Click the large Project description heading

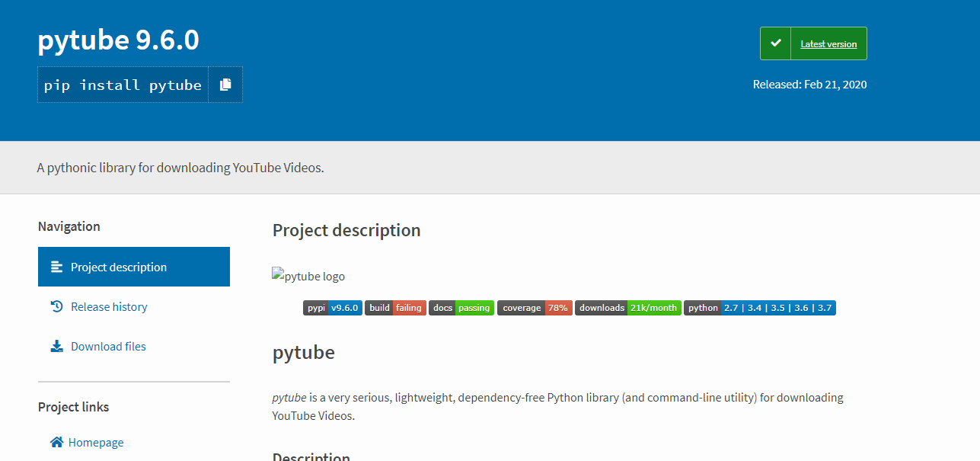tap(346, 230)
